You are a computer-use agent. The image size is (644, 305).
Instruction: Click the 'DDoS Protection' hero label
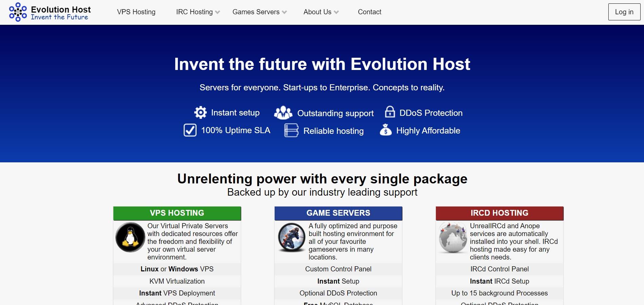tap(431, 113)
